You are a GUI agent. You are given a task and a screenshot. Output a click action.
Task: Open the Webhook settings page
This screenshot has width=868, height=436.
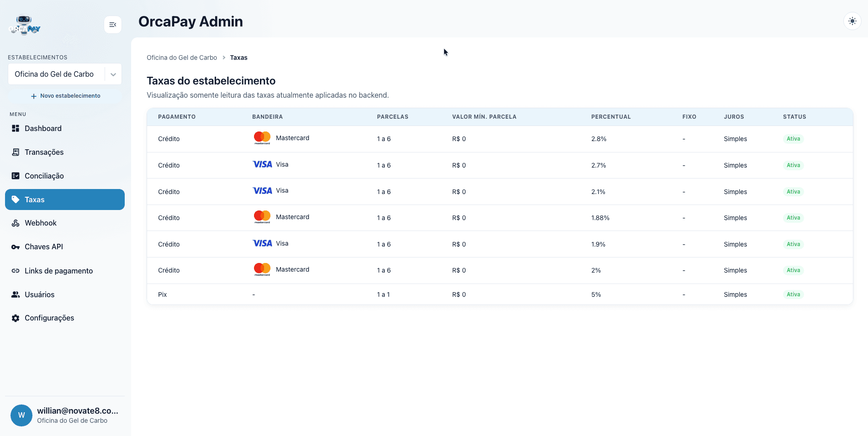pos(65,223)
